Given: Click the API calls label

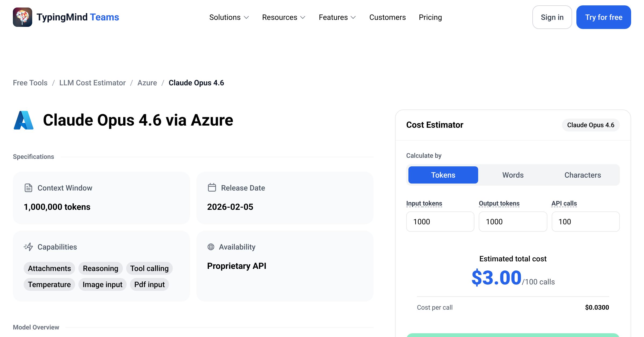Looking at the screenshot, I should pyautogui.click(x=564, y=203).
